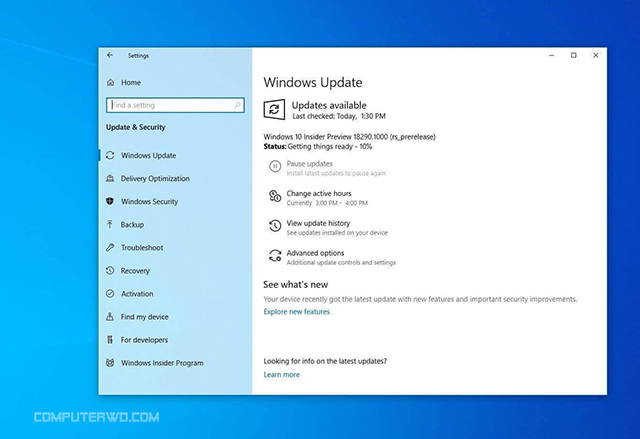Follow the Explore new features link
This screenshot has width=640, height=439.
tap(297, 312)
